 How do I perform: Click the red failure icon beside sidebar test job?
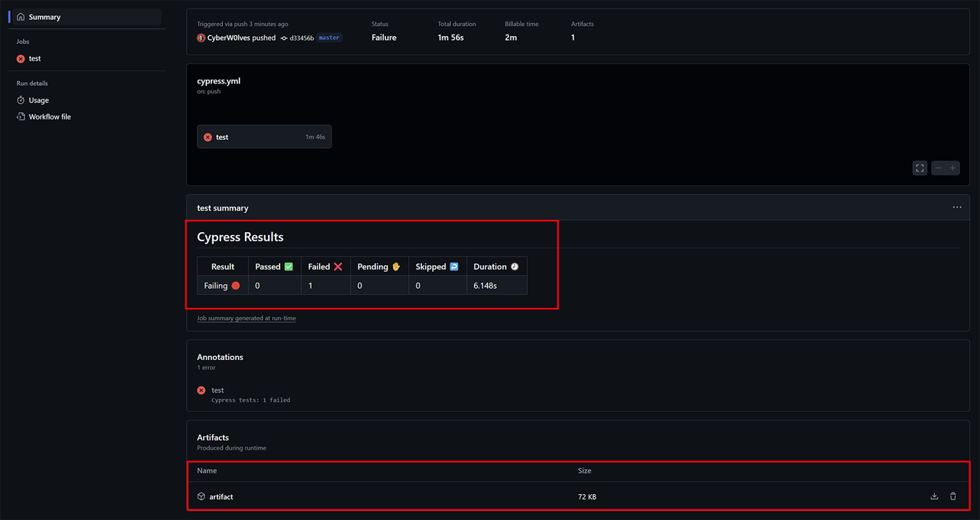point(21,58)
